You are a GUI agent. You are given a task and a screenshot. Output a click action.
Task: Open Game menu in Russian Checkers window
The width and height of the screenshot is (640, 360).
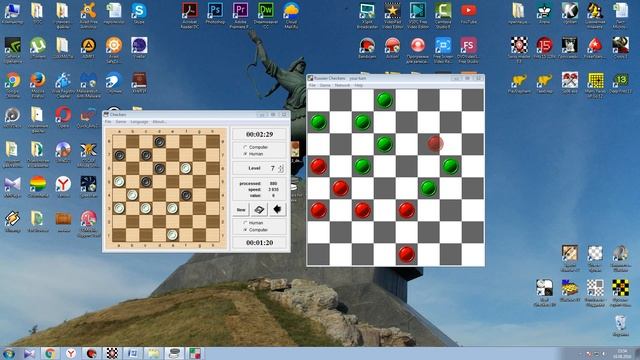[x=325, y=85]
